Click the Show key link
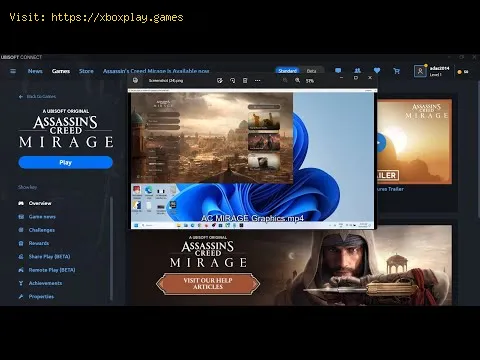 click(27, 187)
